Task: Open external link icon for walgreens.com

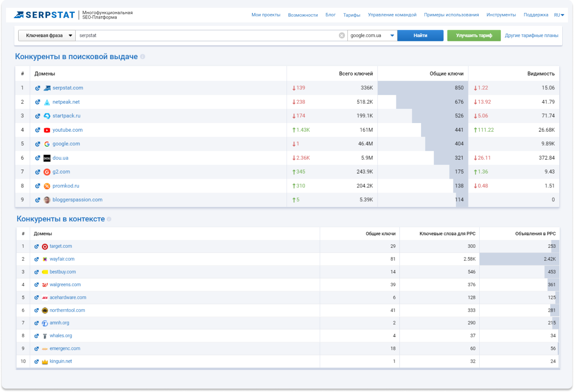Action: point(37,285)
